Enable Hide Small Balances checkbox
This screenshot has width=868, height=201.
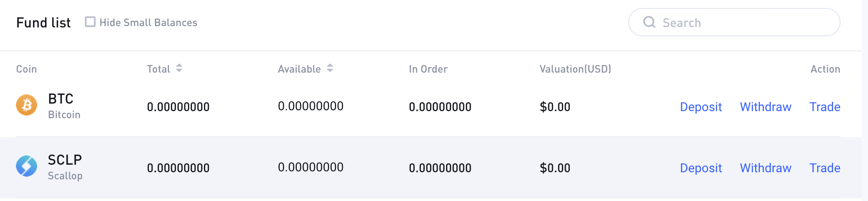pyautogui.click(x=90, y=22)
